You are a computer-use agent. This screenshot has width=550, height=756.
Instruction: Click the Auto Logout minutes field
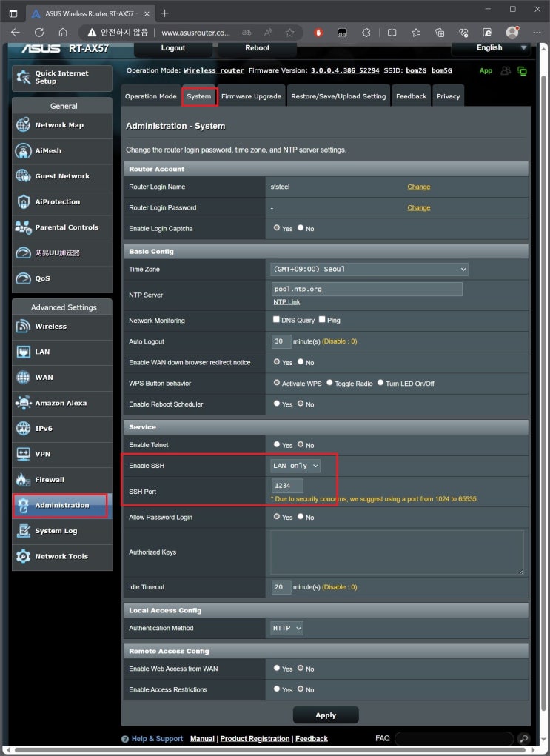(x=281, y=341)
